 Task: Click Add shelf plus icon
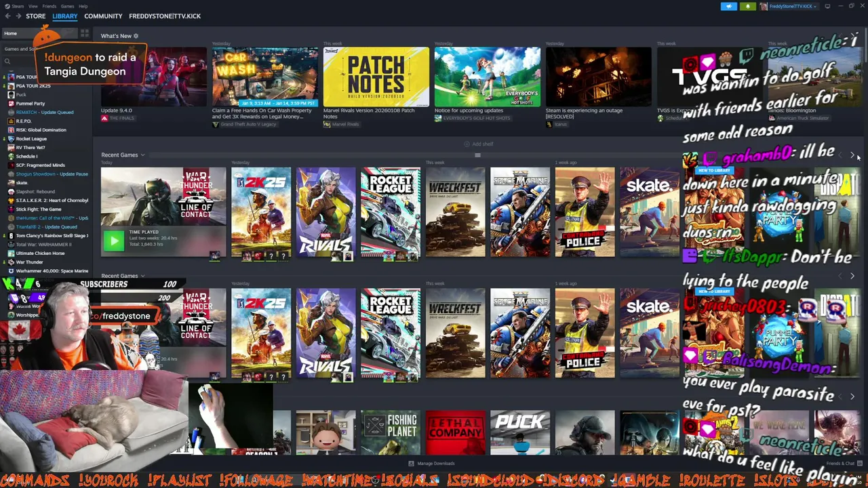pyautogui.click(x=467, y=144)
